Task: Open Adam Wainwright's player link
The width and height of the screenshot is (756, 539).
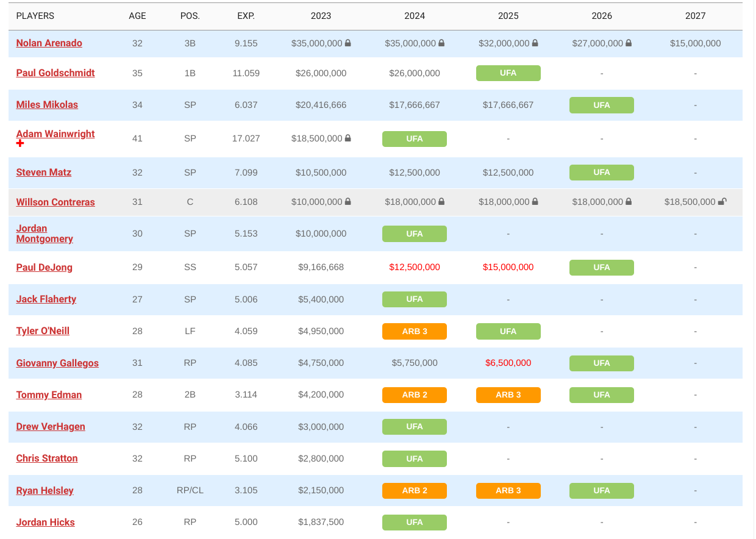Action: point(55,134)
